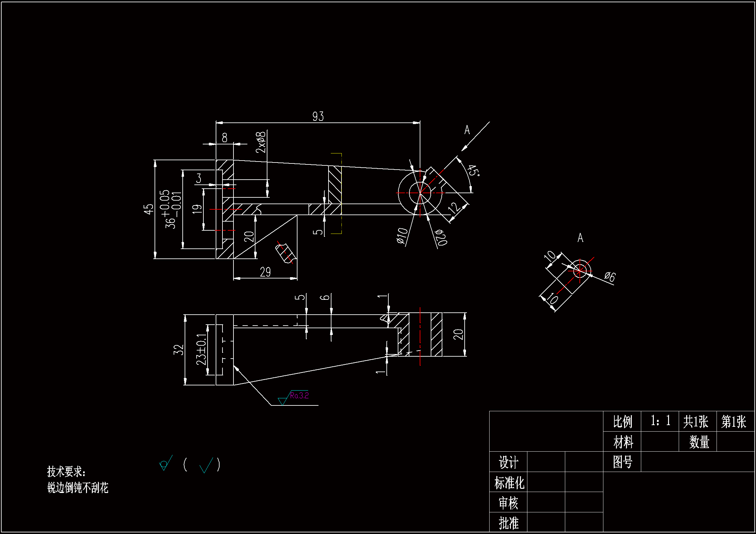Select the cyan roughness symbol with circle
Viewport: 756px width, 534px height.
tap(165, 464)
